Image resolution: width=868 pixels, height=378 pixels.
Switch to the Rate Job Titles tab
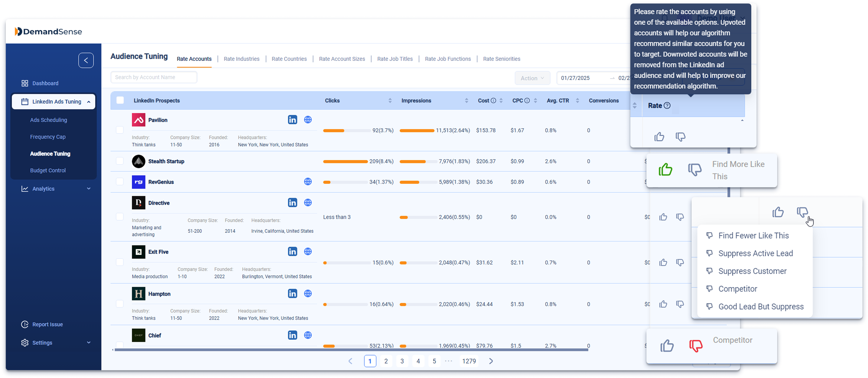click(x=394, y=59)
